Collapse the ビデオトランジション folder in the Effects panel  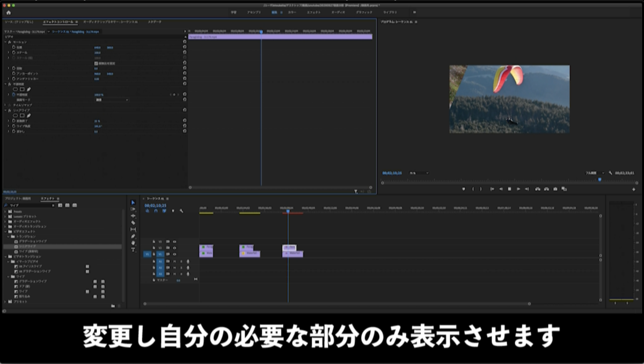[x=5, y=257]
